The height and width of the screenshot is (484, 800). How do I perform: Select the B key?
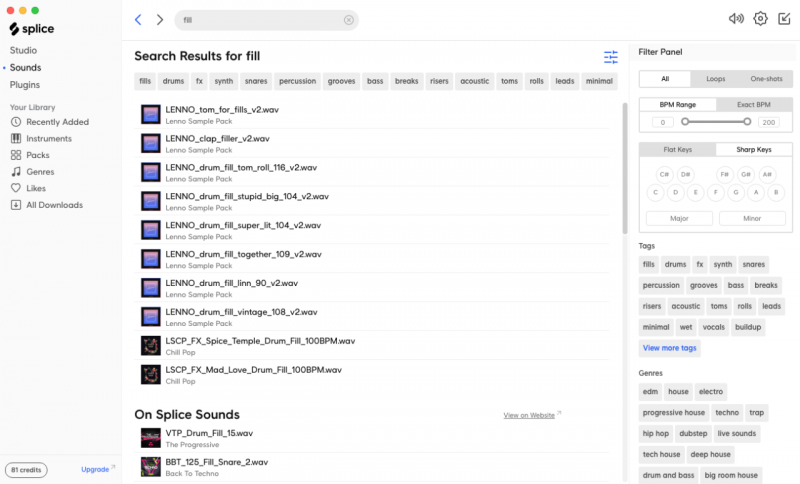(x=776, y=192)
